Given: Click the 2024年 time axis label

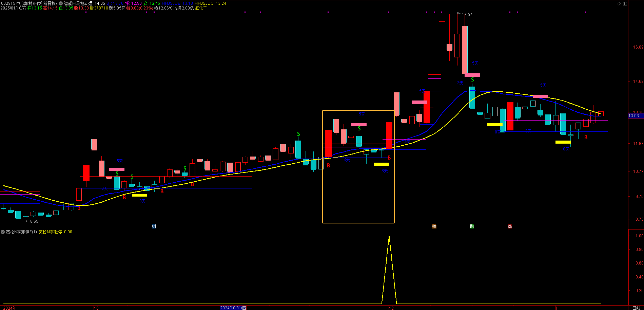Looking at the screenshot, I should (x=9, y=308).
